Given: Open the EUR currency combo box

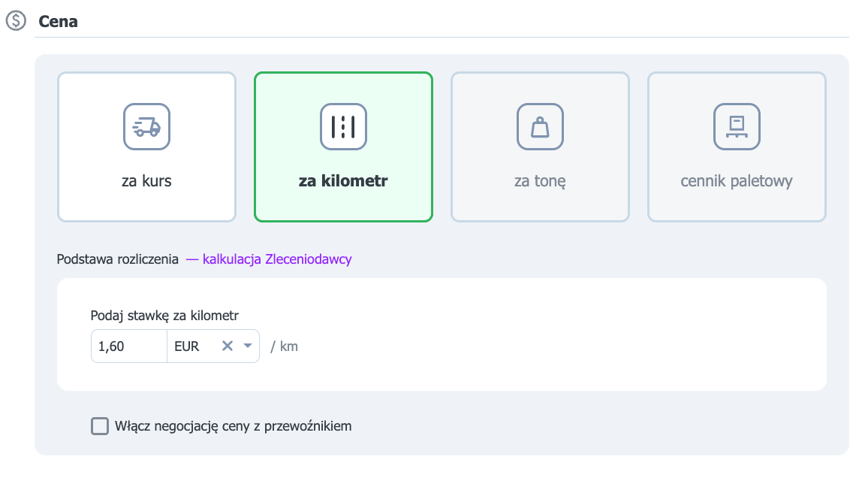Looking at the screenshot, I should [x=213, y=346].
